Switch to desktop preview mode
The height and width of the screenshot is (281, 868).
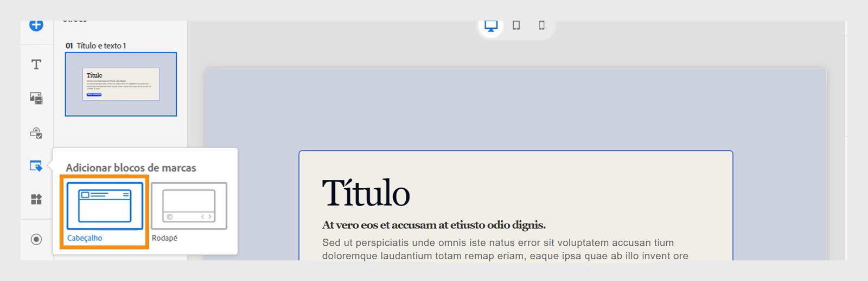coord(491,25)
